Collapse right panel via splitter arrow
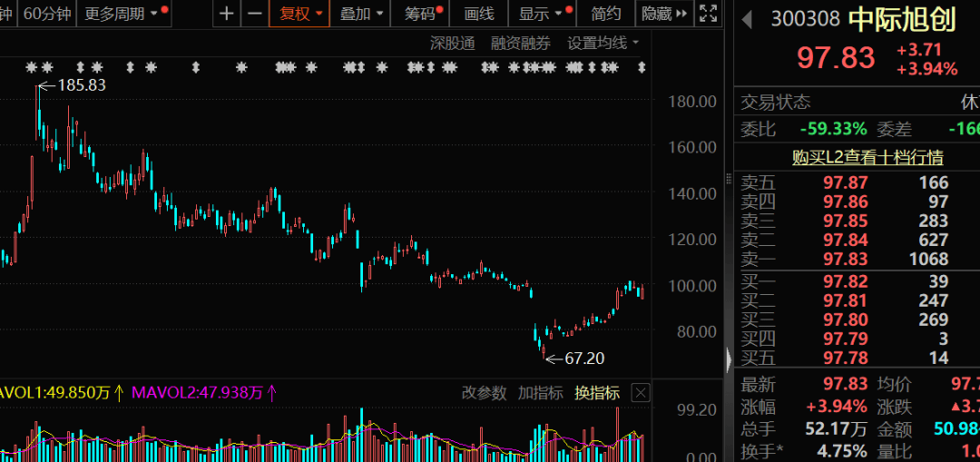This screenshot has width=980, height=462. [729, 360]
